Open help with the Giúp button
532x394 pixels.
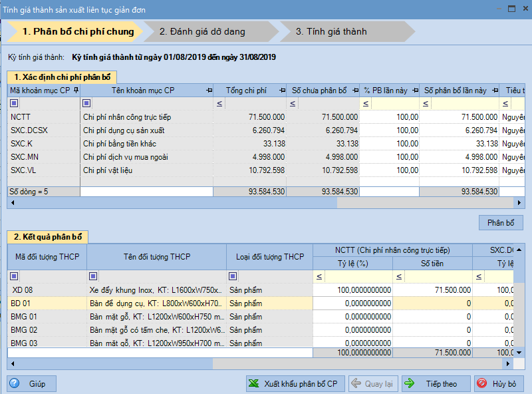(32, 383)
